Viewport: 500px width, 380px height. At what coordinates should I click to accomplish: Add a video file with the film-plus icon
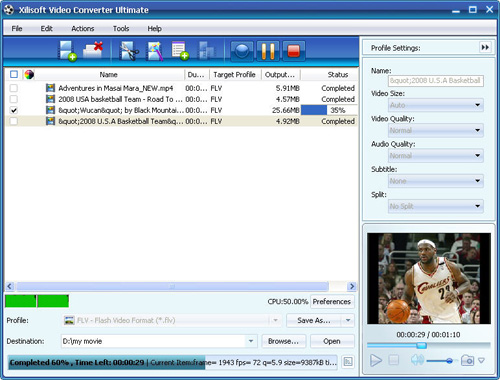68,51
